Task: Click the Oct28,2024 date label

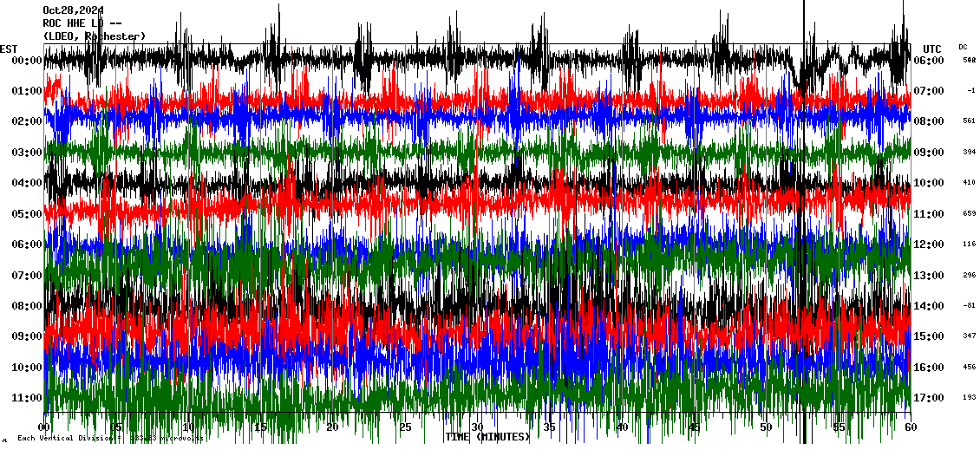Action: 73,10
